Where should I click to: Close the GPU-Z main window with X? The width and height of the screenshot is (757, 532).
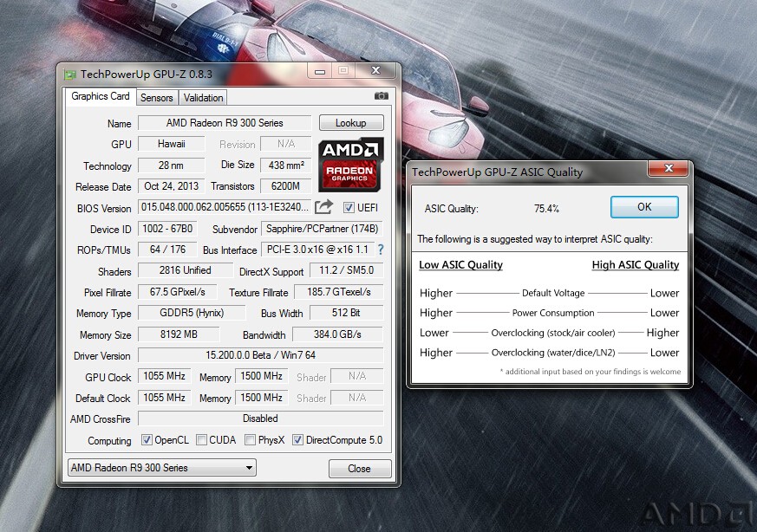pos(375,71)
